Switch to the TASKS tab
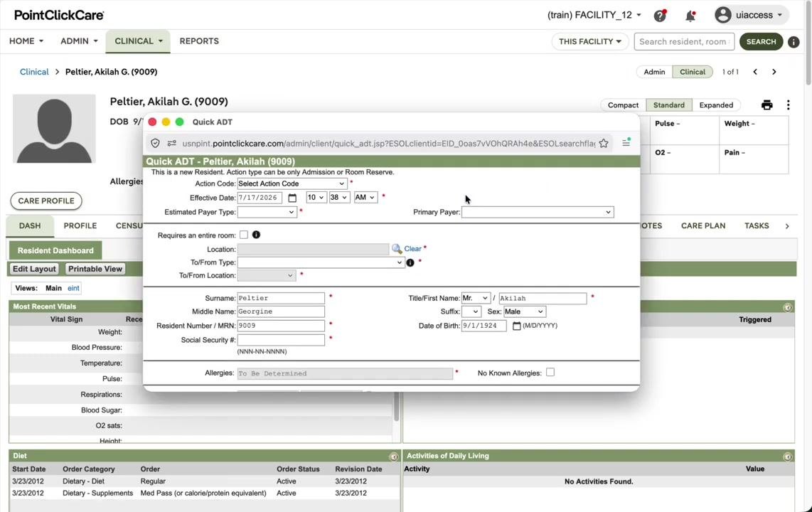Viewport: 812px width, 512px height. [756, 225]
